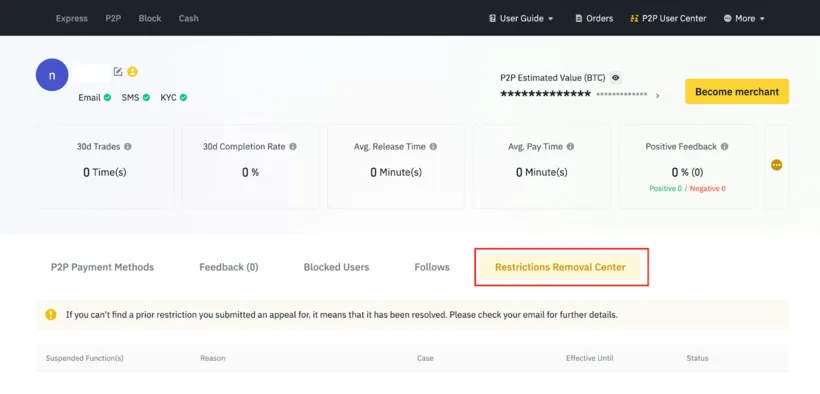Click the appeal resolved notice text
The image size is (820, 394).
(341, 315)
